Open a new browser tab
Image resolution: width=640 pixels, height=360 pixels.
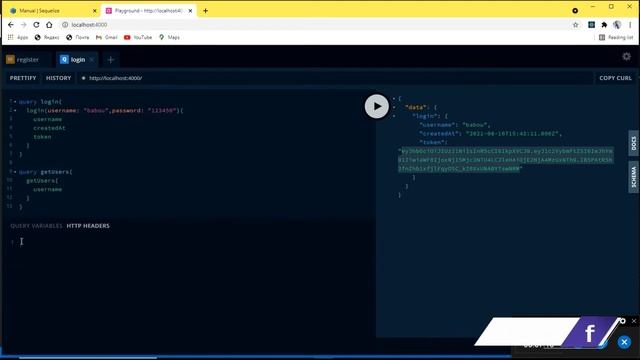pos(205,11)
